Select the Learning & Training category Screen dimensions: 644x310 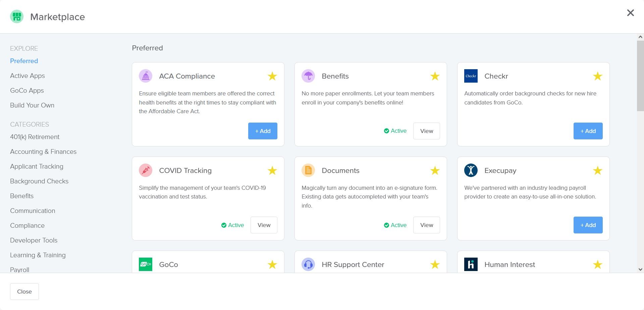(38, 255)
